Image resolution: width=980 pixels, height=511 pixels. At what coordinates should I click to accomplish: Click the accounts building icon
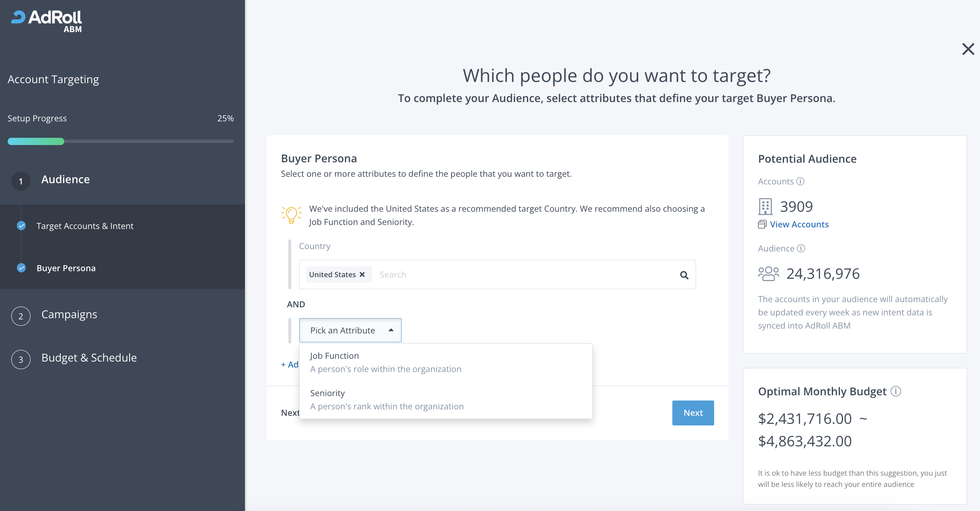coord(765,206)
